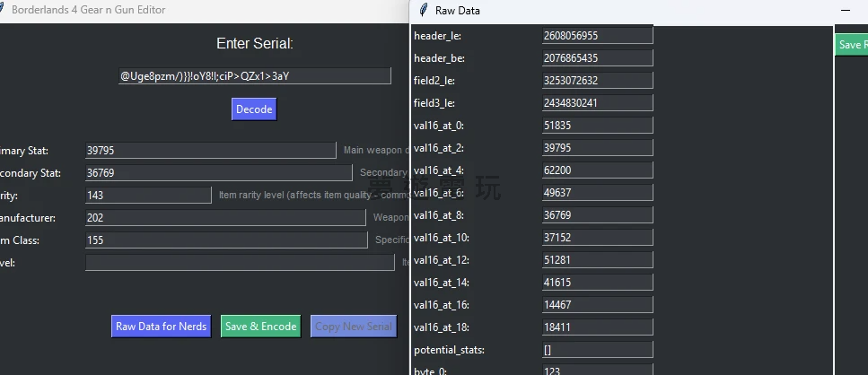868x375 pixels.
Task: Click the 'Main weapon' description text
Action: tap(375, 150)
